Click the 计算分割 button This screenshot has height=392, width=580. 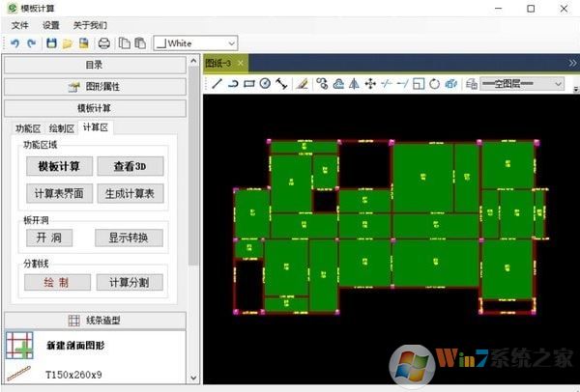point(130,282)
